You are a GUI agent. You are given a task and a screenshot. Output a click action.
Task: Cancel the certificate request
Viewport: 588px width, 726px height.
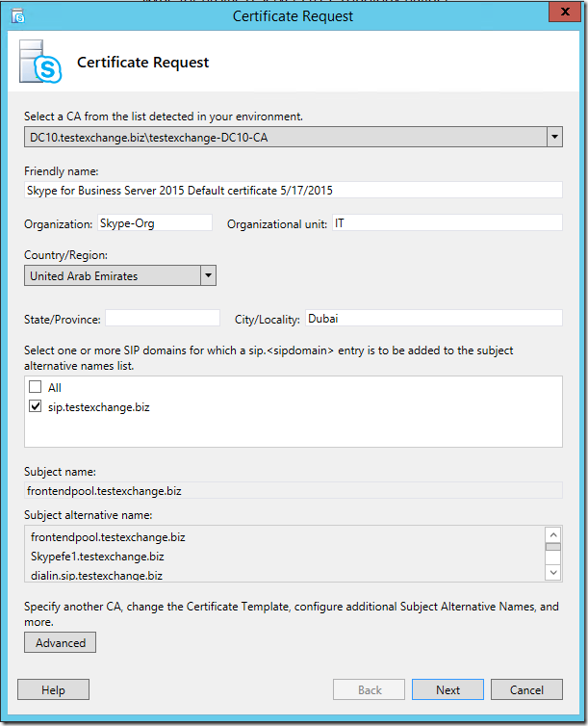[x=526, y=689]
